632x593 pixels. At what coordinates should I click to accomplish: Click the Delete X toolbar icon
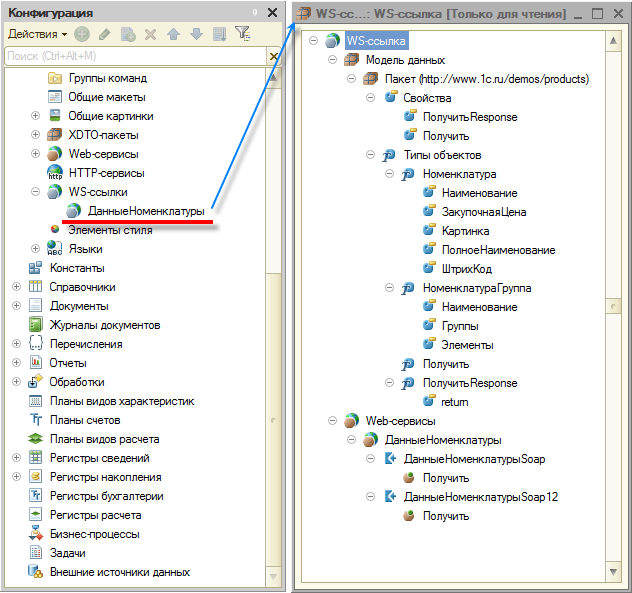pos(150,34)
